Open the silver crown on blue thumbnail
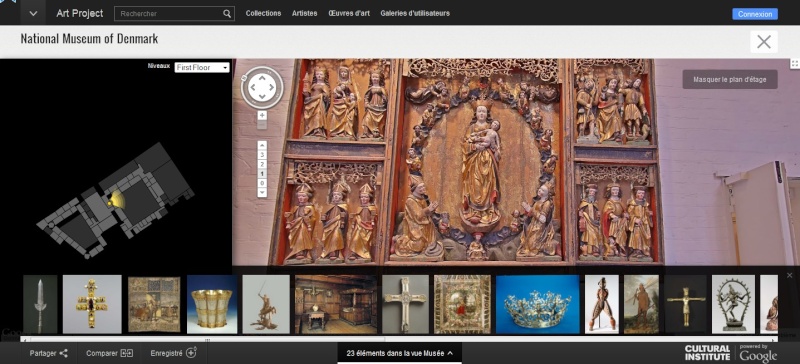 (x=538, y=304)
